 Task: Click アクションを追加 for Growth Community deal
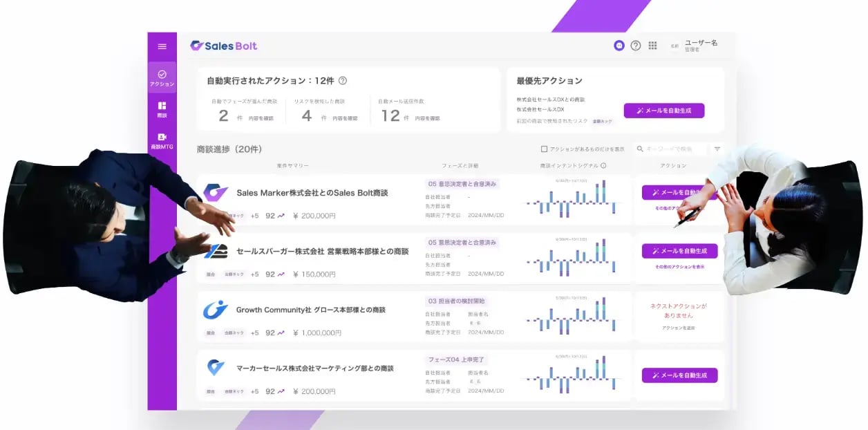[x=679, y=328]
